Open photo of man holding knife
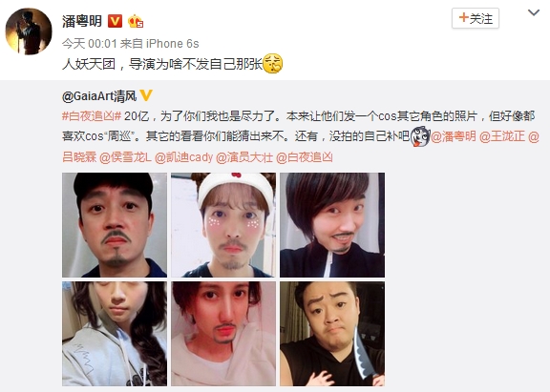The image size is (550, 392). pyautogui.click(x=332, y=334)
